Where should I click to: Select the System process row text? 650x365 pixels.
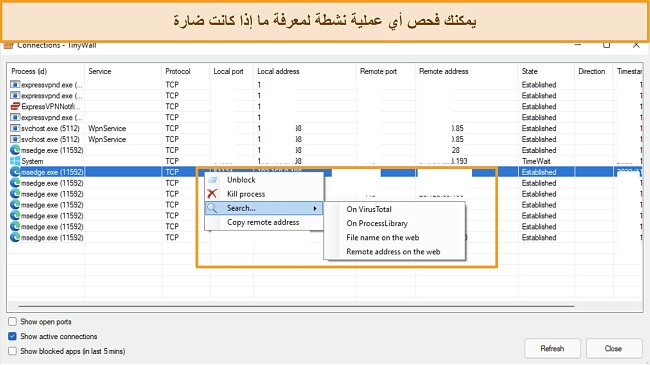(32, 161)
